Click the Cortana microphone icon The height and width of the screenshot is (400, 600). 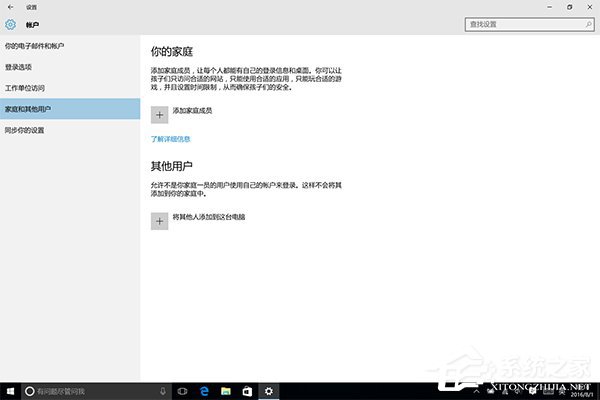(x=161, y=389)
